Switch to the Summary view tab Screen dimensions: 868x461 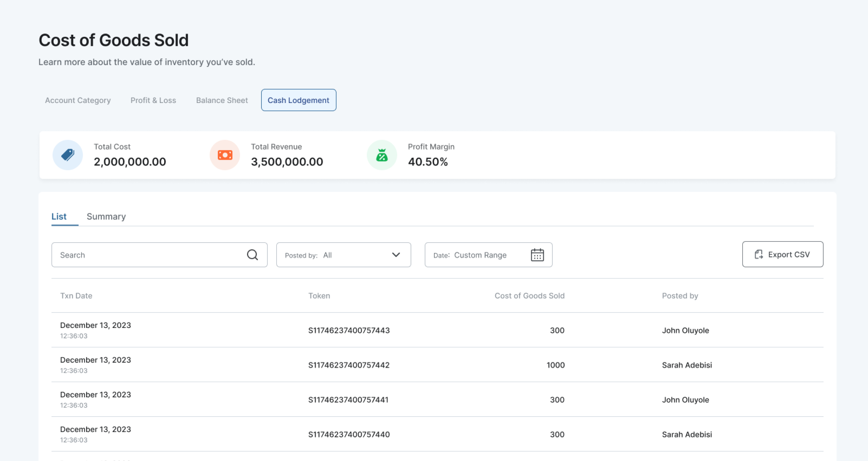point(106,216)
